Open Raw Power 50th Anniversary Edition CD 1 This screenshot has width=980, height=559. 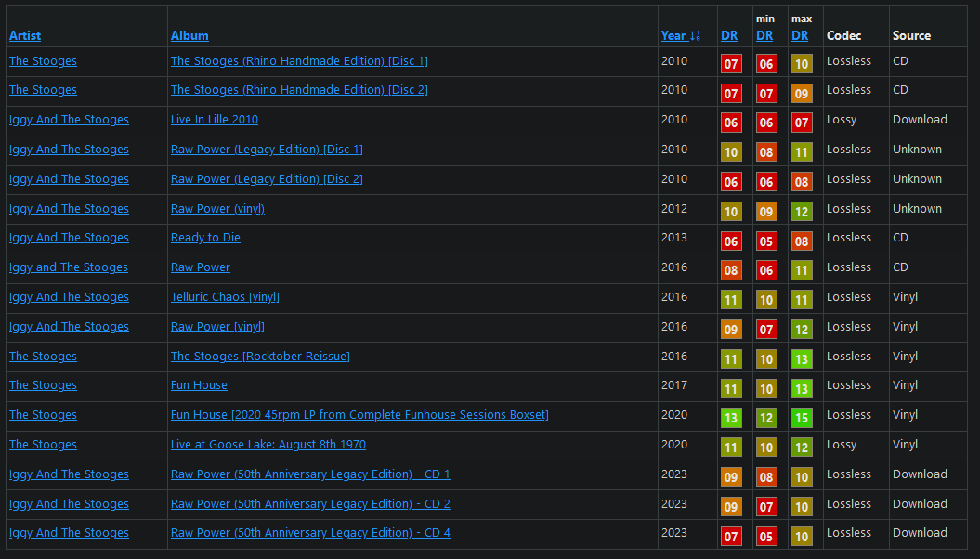(x=310, y=474)
